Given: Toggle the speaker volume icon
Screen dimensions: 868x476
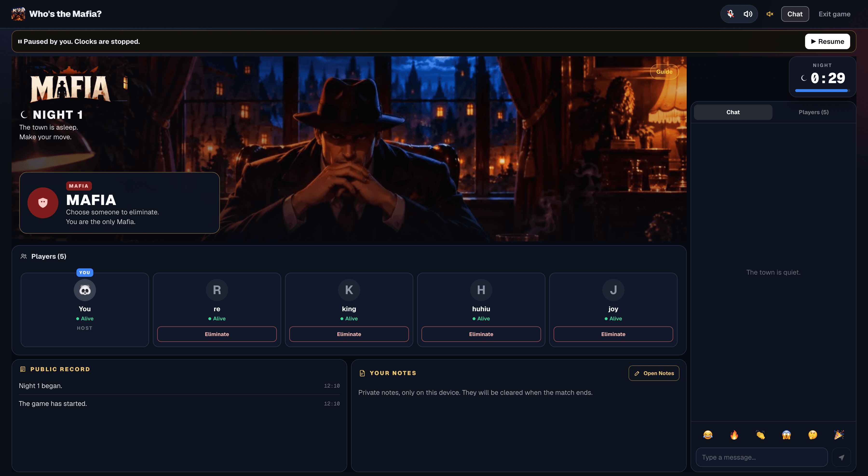Looking at the screenshot, I should (748, 14).
